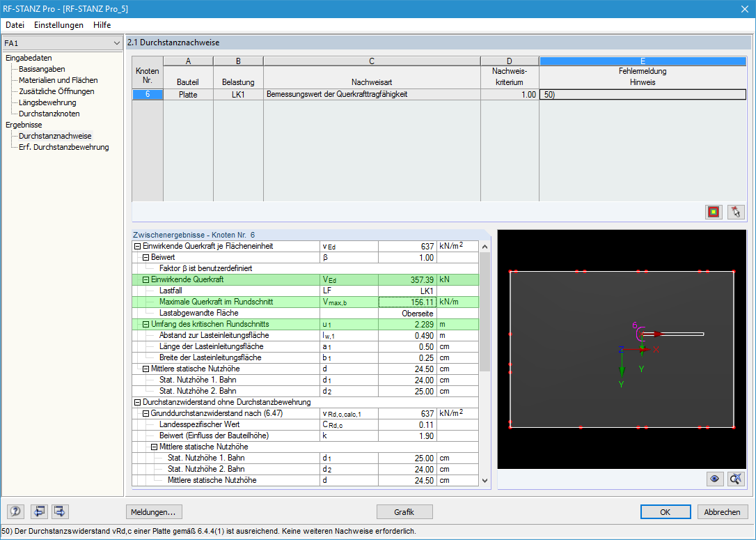Image resolution: width=756 pixels, height=540 pixels.
Task: Click the cancel-zoom magnifier icon below graphic
Action: point(736,479)
